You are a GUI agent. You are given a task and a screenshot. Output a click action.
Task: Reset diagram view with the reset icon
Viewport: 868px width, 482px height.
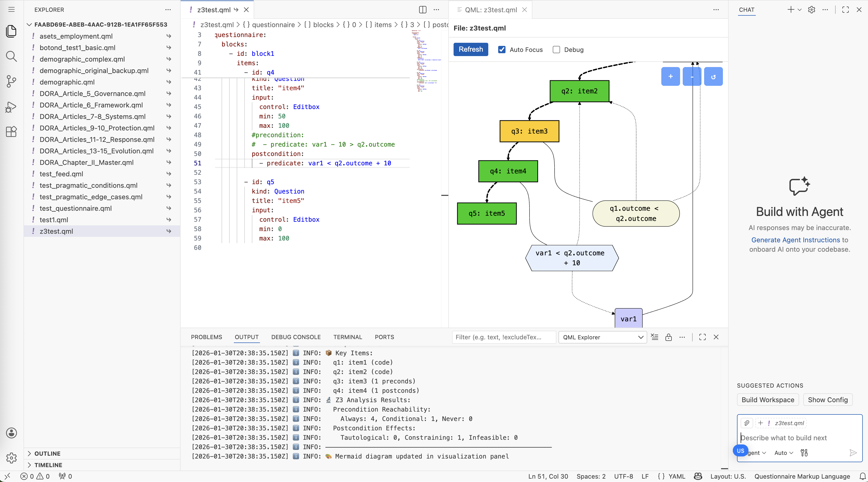pyautogui.click(x=713, y=76)
